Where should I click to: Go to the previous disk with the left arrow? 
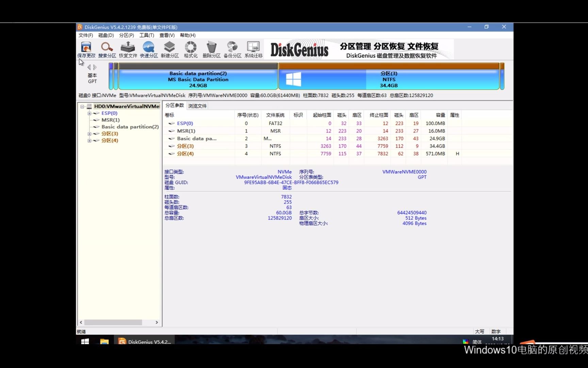[89, 67]
